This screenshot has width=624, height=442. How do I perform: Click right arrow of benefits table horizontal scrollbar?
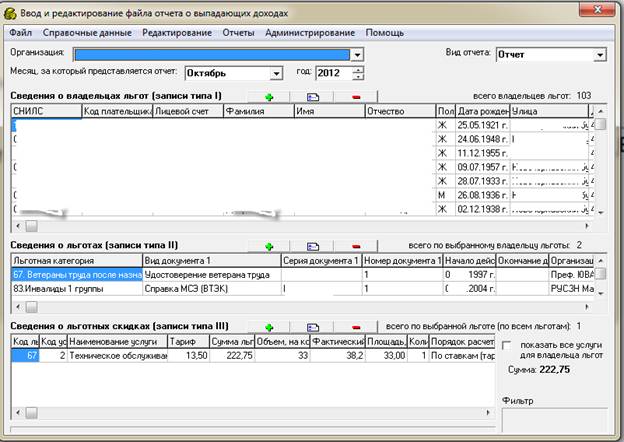point(587,307)
